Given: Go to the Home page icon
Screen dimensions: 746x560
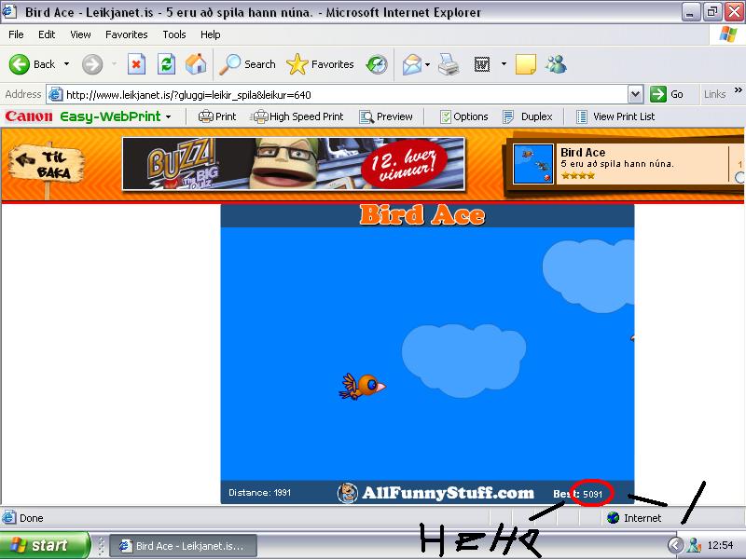Looking at the screenshot, I should [196, 64].
